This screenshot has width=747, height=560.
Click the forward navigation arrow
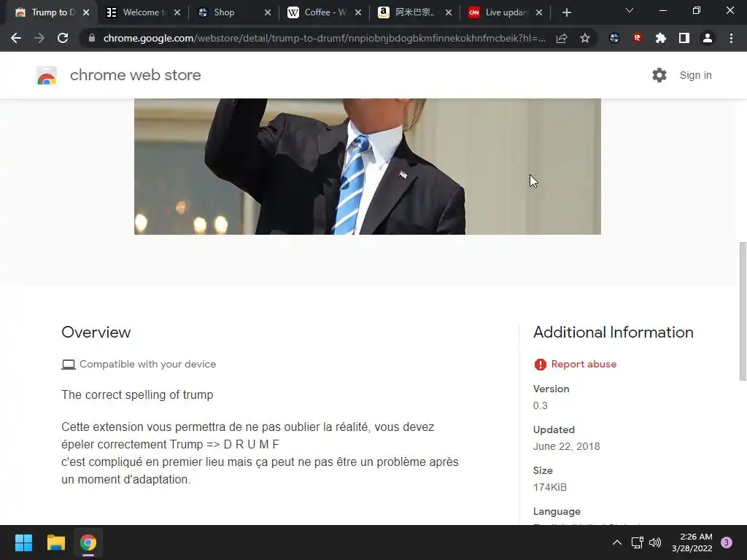point(39,38)
